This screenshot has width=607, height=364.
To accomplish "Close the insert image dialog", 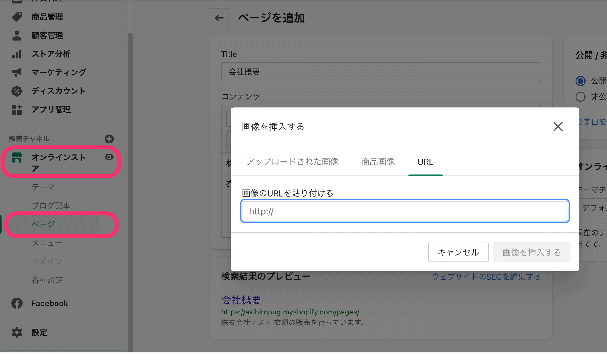I will point(558,127).
